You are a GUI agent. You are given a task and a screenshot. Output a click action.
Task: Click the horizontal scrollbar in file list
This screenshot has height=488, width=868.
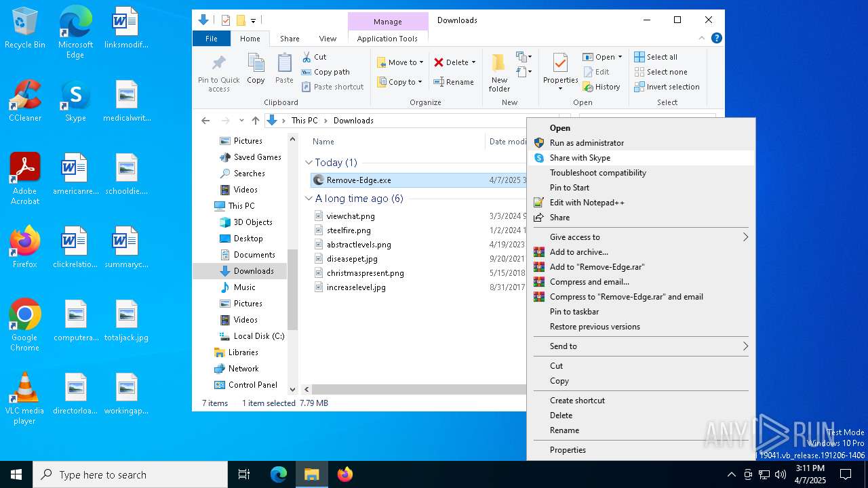pos(419,390)
